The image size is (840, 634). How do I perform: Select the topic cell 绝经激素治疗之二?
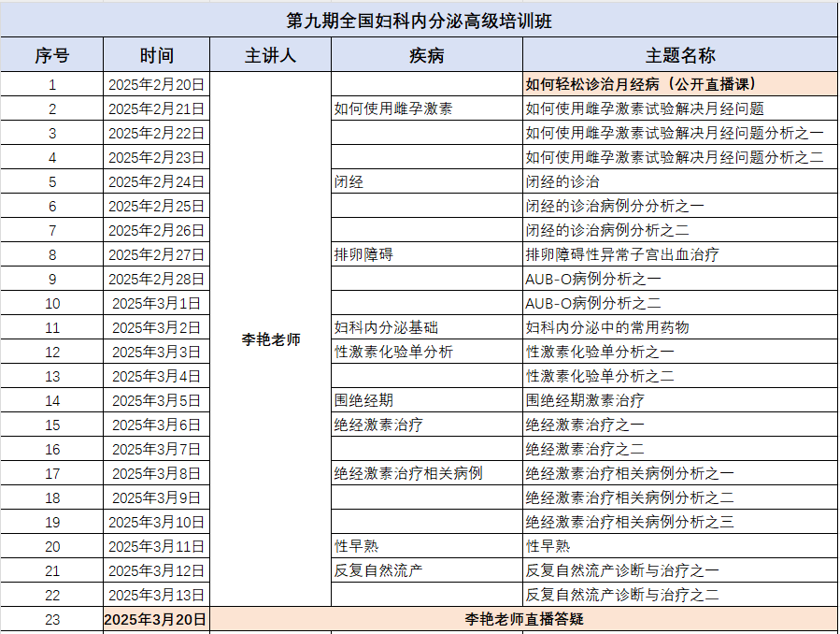point(680,449)
